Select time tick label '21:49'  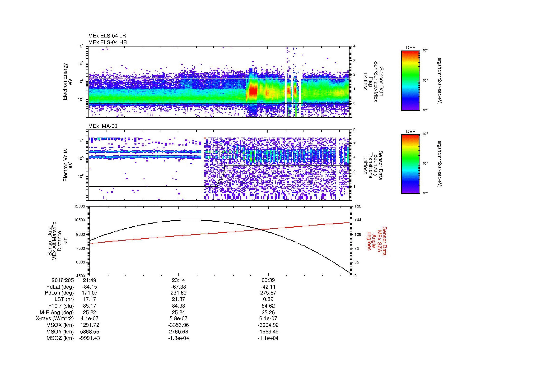pyautogui.click(x=89, y=280)
